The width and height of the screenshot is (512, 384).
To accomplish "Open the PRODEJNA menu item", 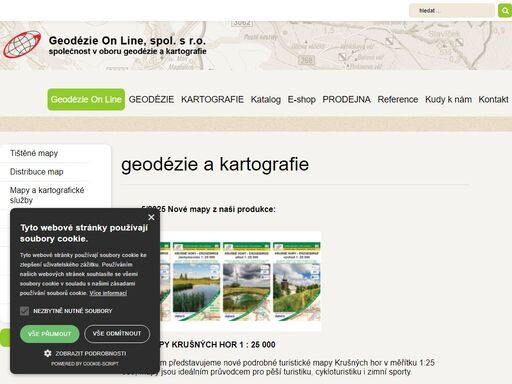I will point(347,99).
